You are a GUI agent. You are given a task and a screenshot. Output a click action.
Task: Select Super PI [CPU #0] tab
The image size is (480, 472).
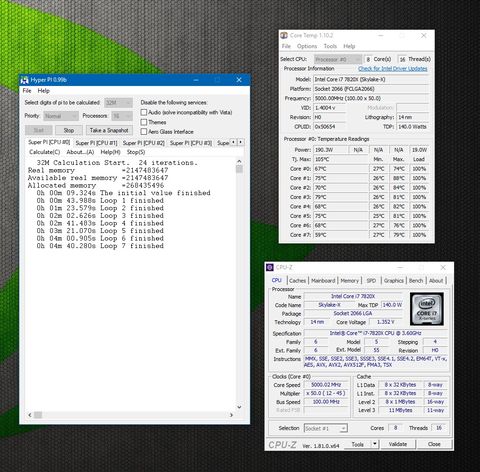point(49,142)
